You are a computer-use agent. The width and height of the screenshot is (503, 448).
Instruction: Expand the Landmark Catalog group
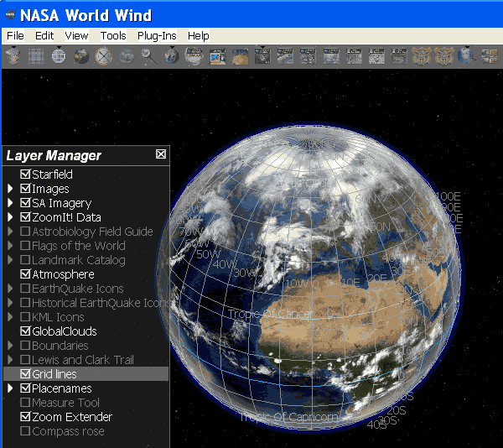pos(10,260)
